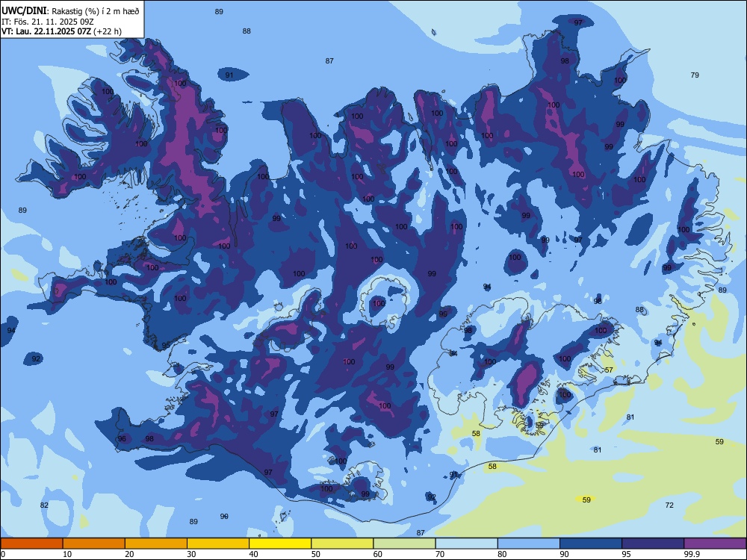747x560 pixels.
Task: Click the medium blue 90–95 legend swatch
Action: tap(591, 544)
